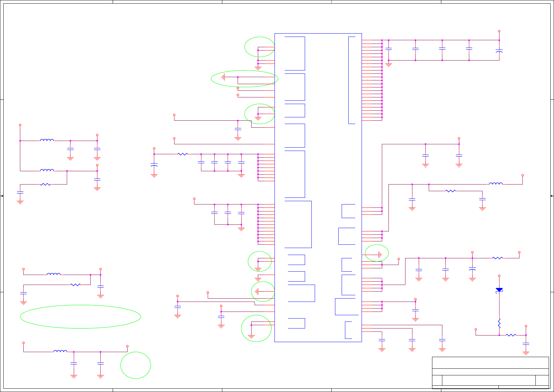
Task: Select the resistor between polarized capacitor and four capacitors
Action: pyautogui.click(x=183, y=154)
